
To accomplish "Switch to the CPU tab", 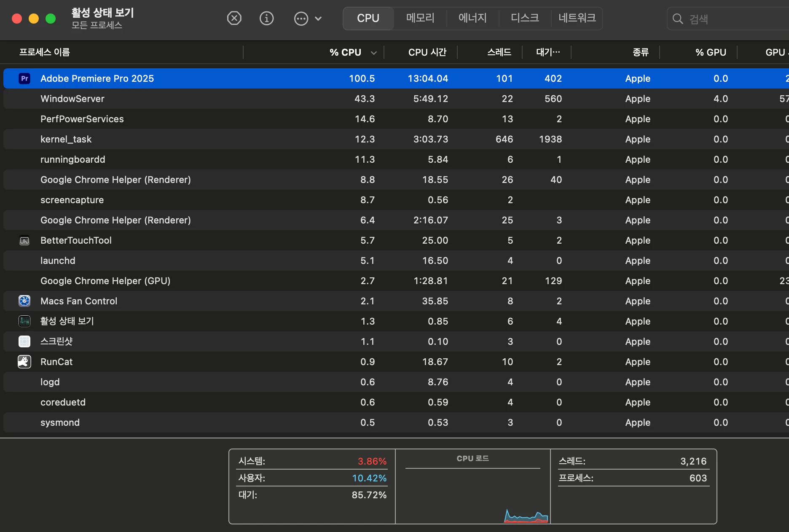I will tap(368, 18).
